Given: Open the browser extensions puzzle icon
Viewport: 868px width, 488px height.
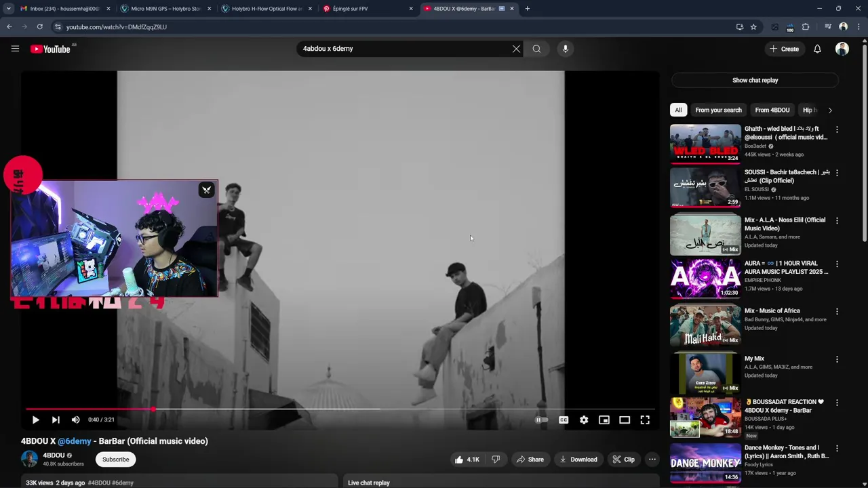Looking at the screenshot, I should click(806, 27).
